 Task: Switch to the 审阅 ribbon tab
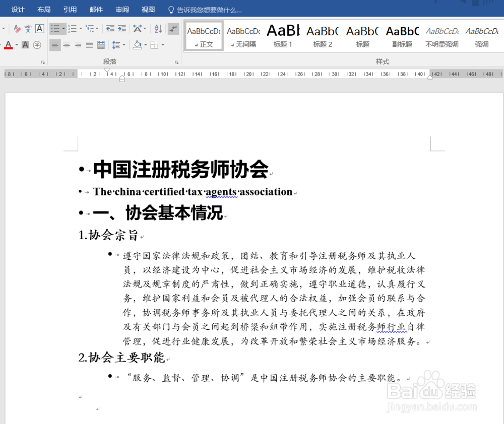tap(122, 10)
